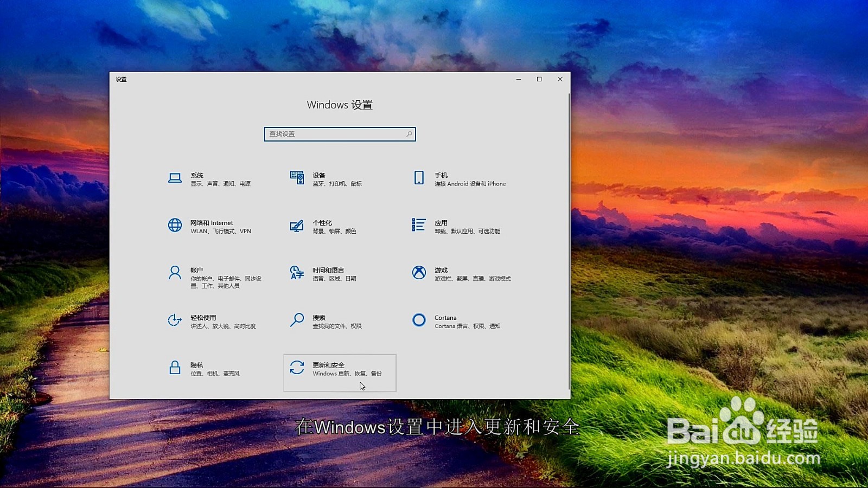Open the Cortana circle icon
This screenshot has height=488, width=868.
[x=419, y=320]
